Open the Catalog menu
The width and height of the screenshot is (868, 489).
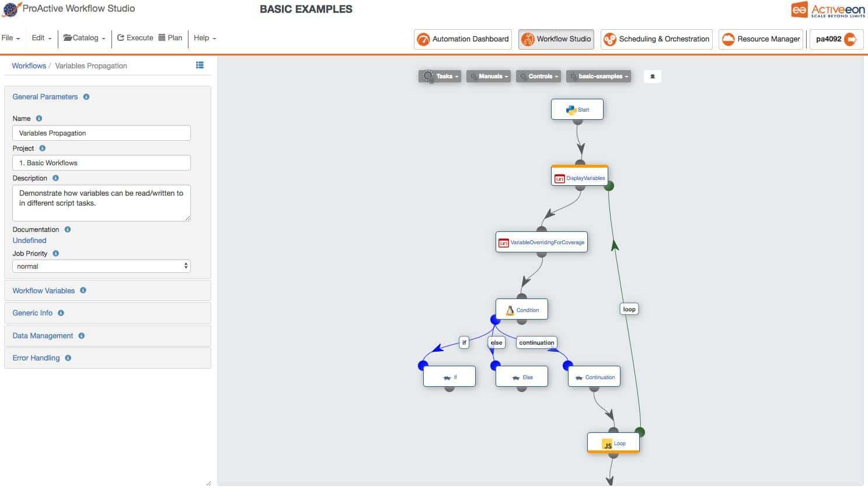pyautogui.click(x=85, y=38)
